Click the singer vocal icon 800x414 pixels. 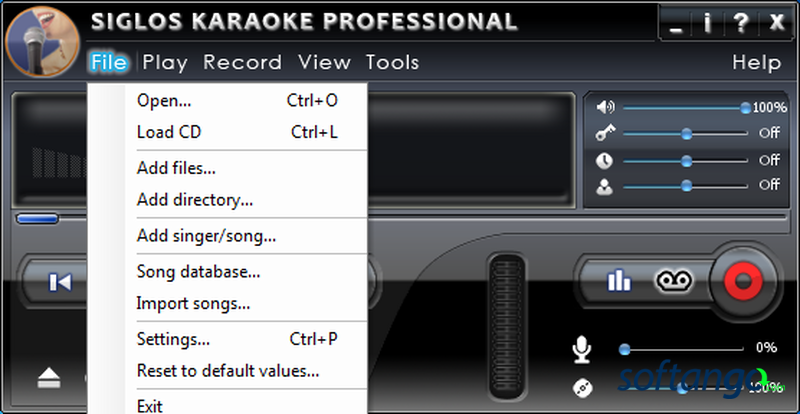click(x=605, y=187)
